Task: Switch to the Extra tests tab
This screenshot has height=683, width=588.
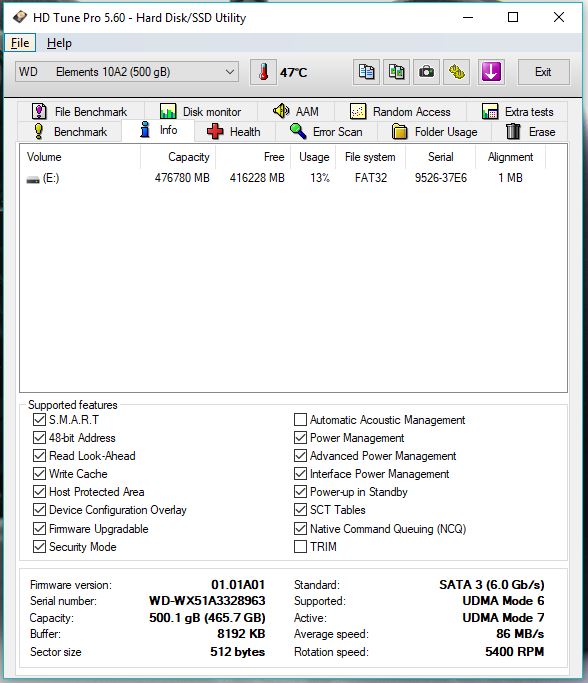Action: (x=517, y=112)
